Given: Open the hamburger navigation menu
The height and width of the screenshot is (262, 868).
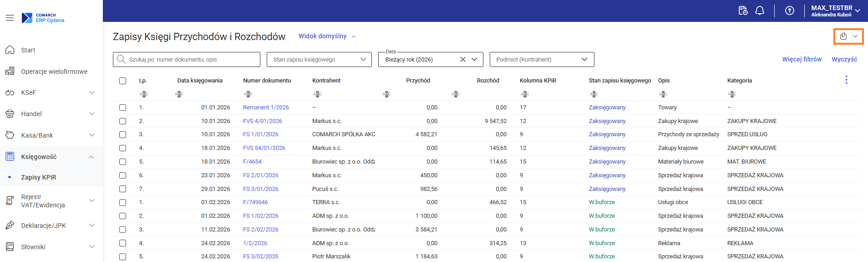Looking at the screenshot, I should click(x=10, y=18).
